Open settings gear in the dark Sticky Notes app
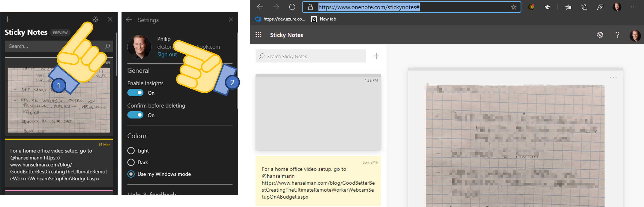Screen dimensions: 644x207 coord(96,19)
